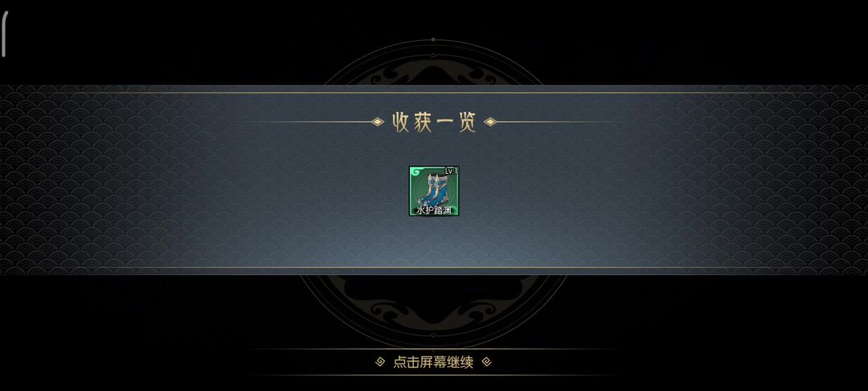This screenshot has width=868, height=391.
Task: Click the gold line extending left of the title
Action: pyautogui.click(x=313, y=121)
